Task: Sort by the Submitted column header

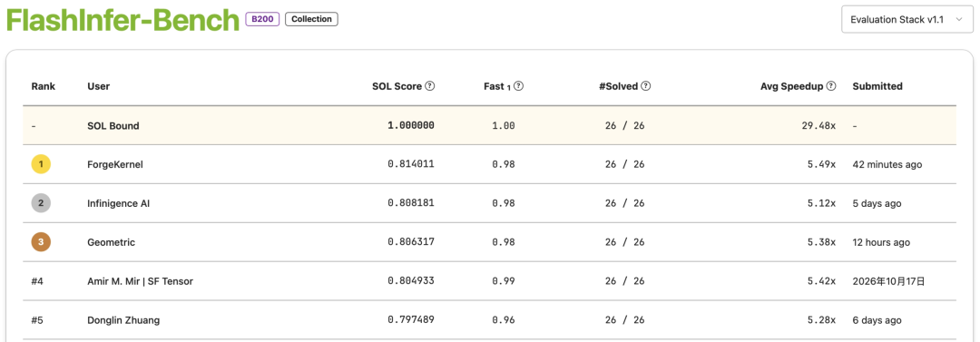Action: click(x=877, y=86)
